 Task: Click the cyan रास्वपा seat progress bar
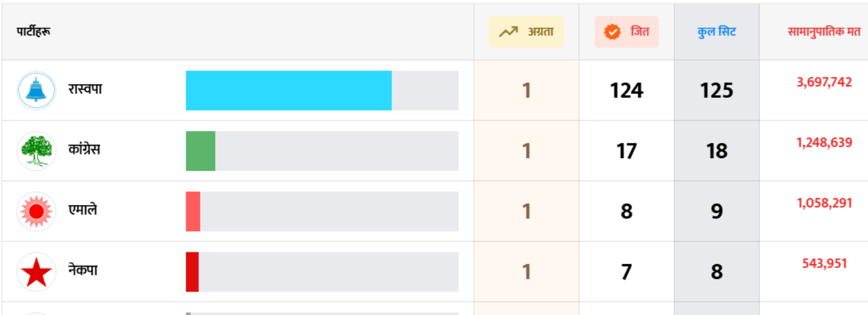[x=288, y=90]
